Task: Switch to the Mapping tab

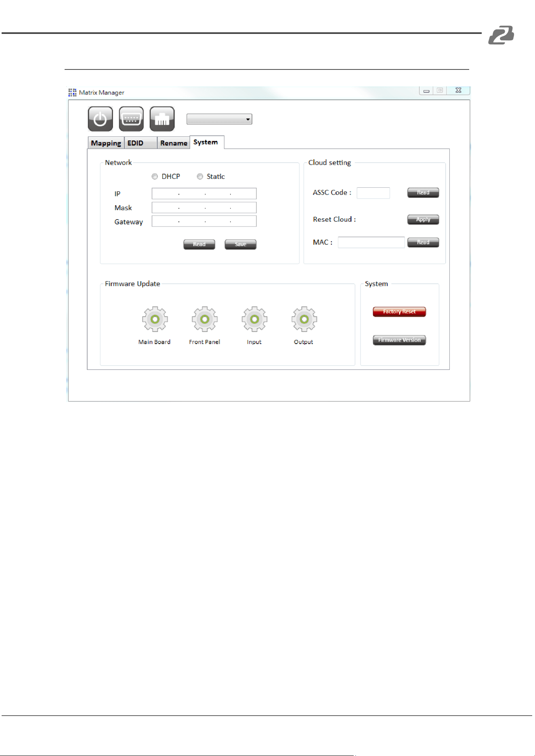Action: click(105, 143)
